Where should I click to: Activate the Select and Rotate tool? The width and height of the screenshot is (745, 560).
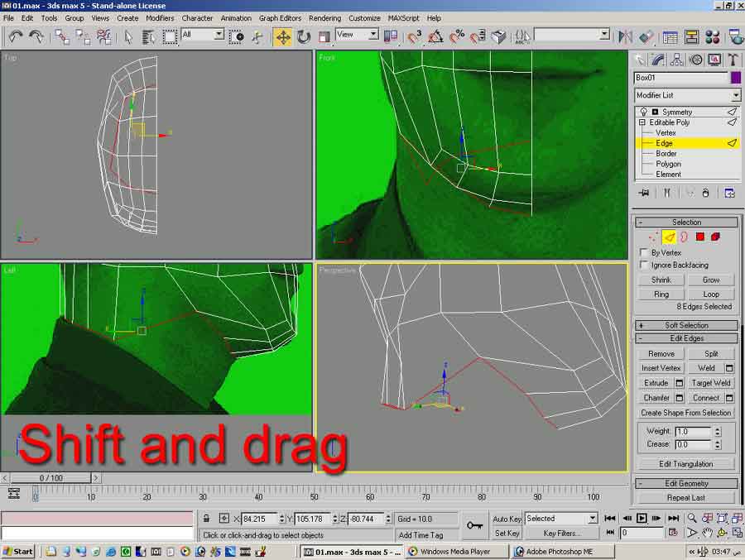(304, 36)
